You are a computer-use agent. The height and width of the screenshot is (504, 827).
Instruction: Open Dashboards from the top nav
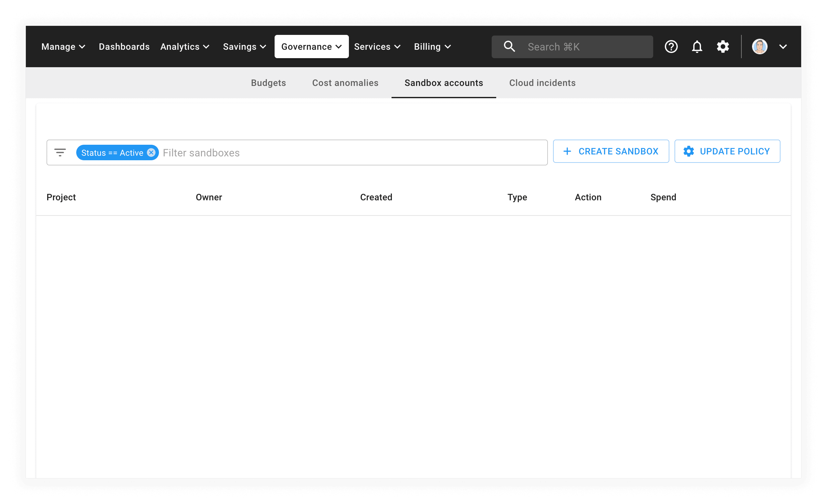[124, 47]
